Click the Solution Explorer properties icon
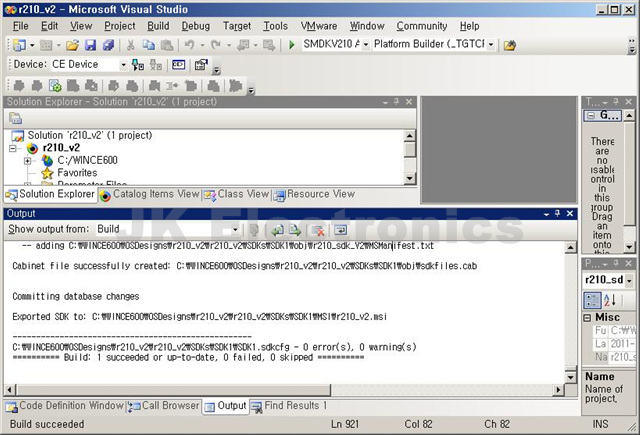The image size is (640, 435). click(x=16, y=118)
